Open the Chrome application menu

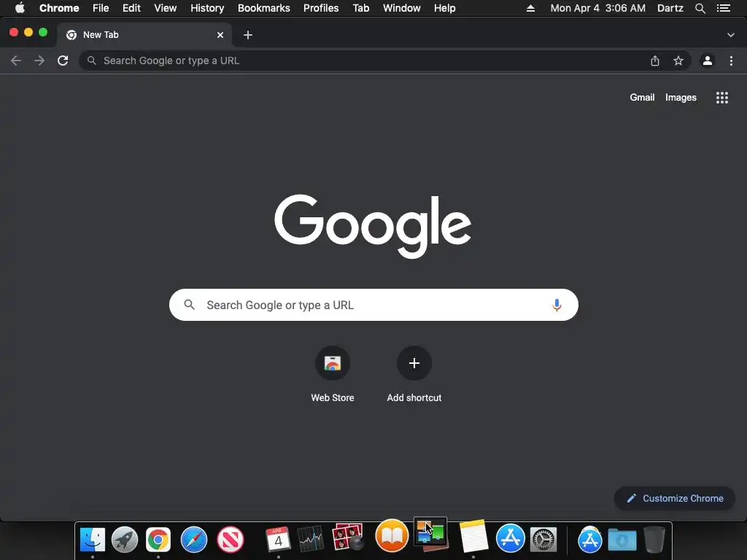point(59,8)
